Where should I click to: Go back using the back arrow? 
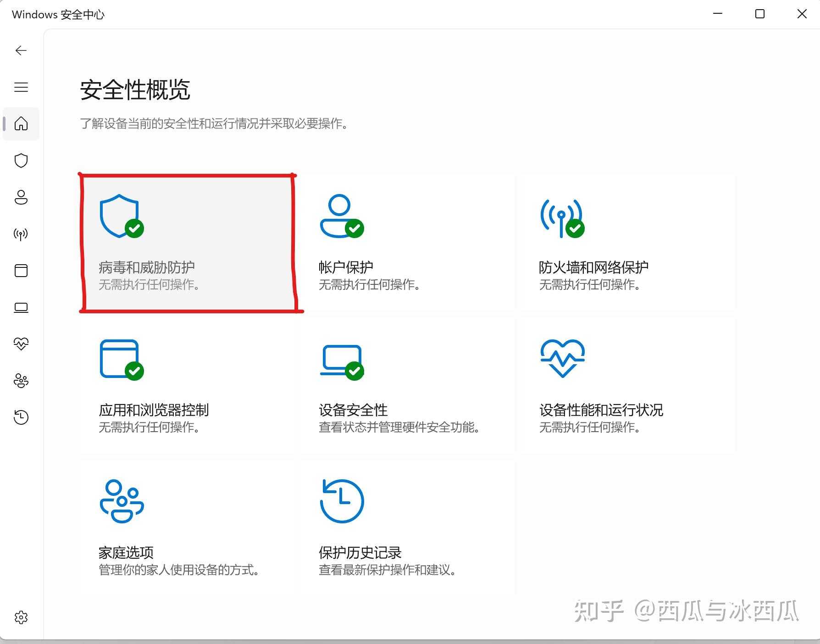click(21, 50)
